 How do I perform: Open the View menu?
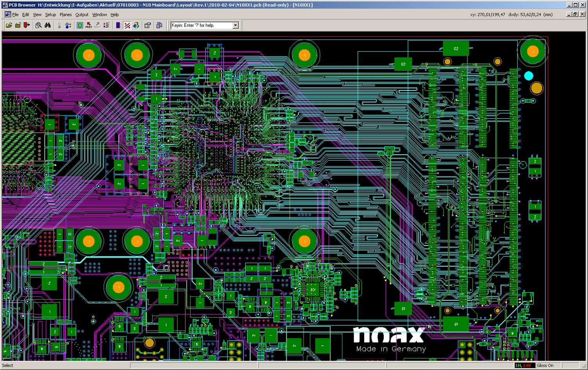[37, 14]
